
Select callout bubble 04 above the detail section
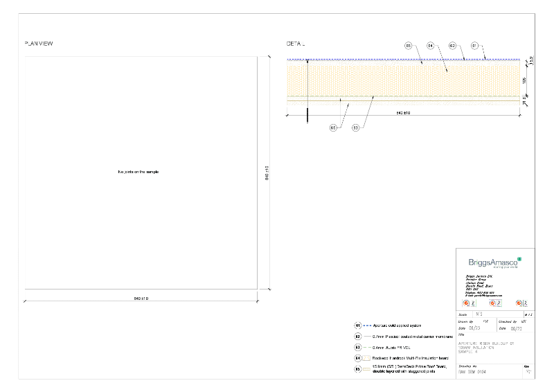[x=430, y=46]
